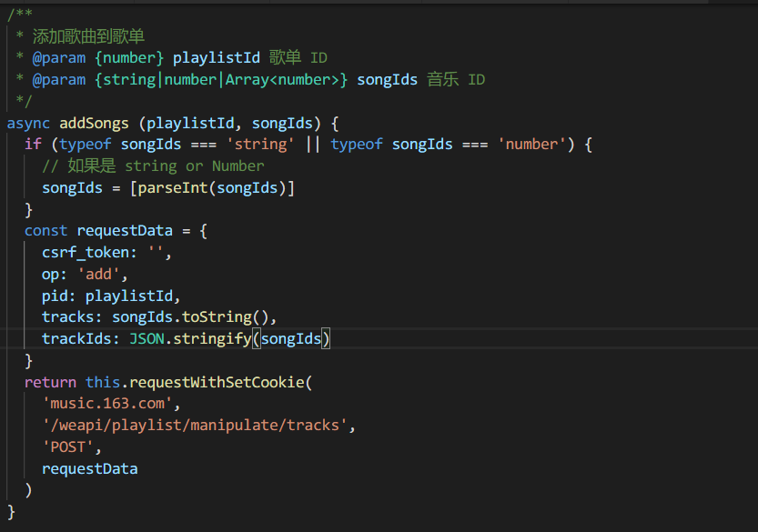Image resolution: width=758 pixels, height=532 pixels.
Task: Click the tracks property key
Action: 67,317
